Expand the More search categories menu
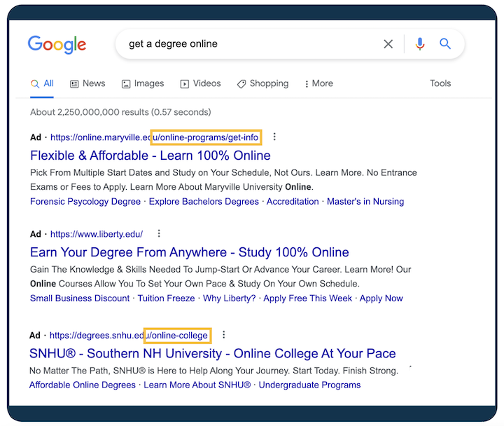Viewport: 504px width, 426px height. 319,83
